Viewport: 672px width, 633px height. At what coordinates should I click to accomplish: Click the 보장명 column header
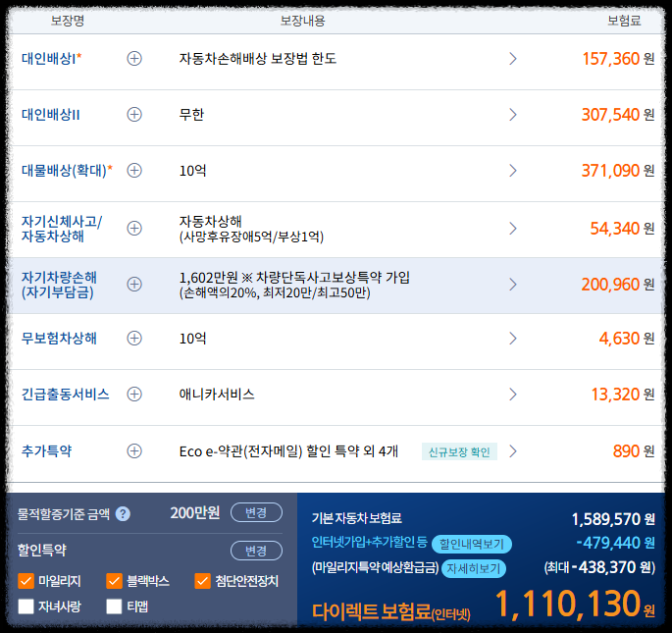(68, 21)
